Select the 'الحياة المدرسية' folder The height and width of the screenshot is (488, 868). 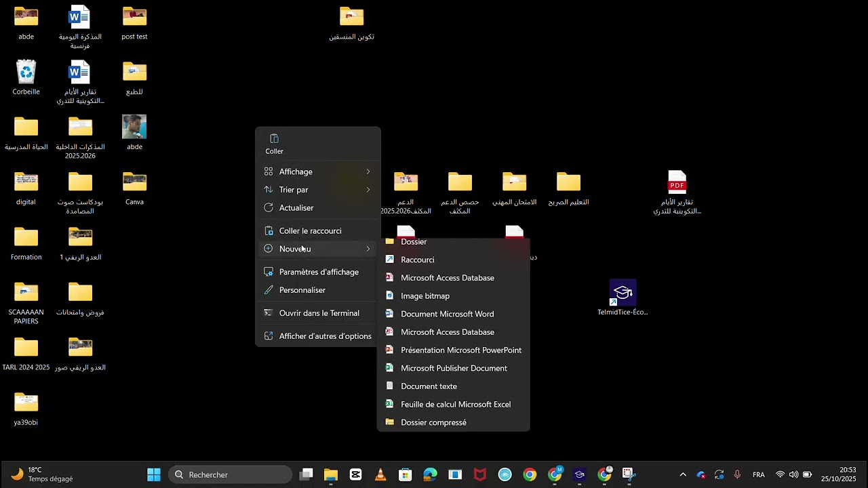point(26,127)
